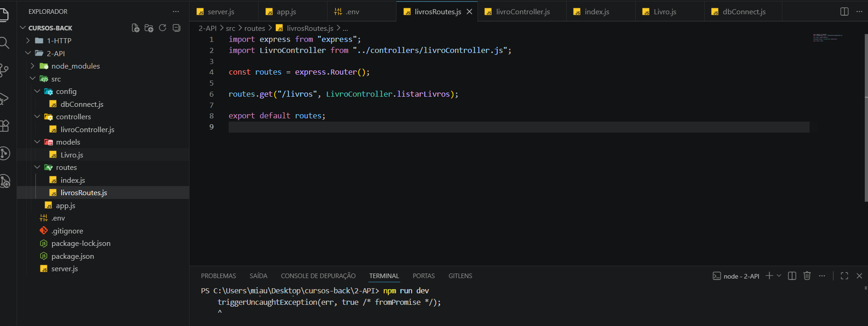
Task: Maximize the terminal panel size
Action: [845, 276]
